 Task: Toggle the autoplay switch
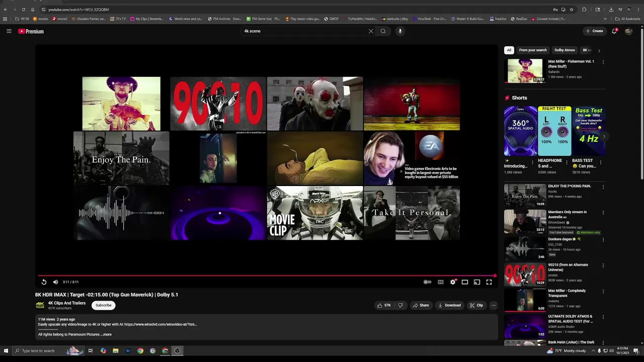point(428,282)
